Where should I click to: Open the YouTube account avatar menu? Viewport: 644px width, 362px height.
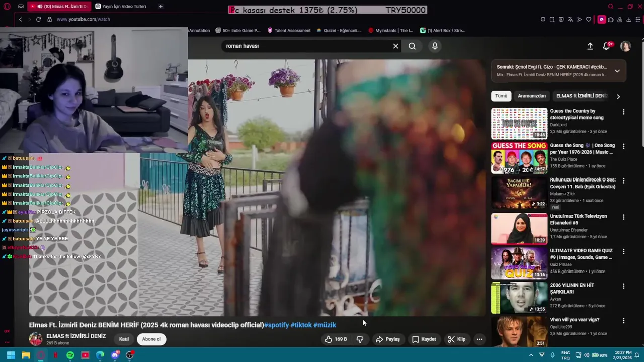625,46
